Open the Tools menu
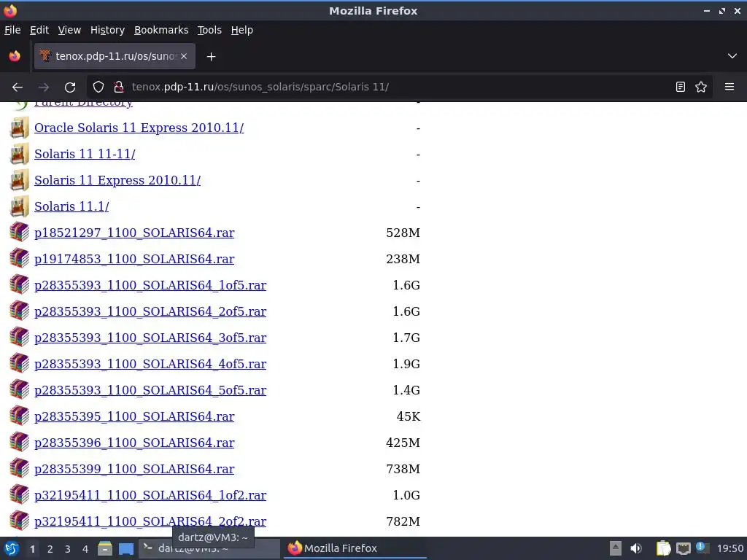The width and height of the screenshot is (747, 560). [209, 30]
